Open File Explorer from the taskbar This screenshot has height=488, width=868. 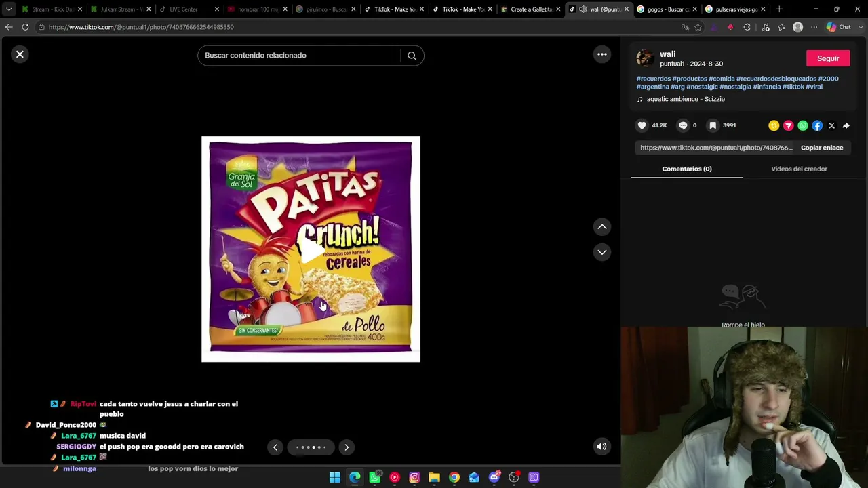(434, 477)
